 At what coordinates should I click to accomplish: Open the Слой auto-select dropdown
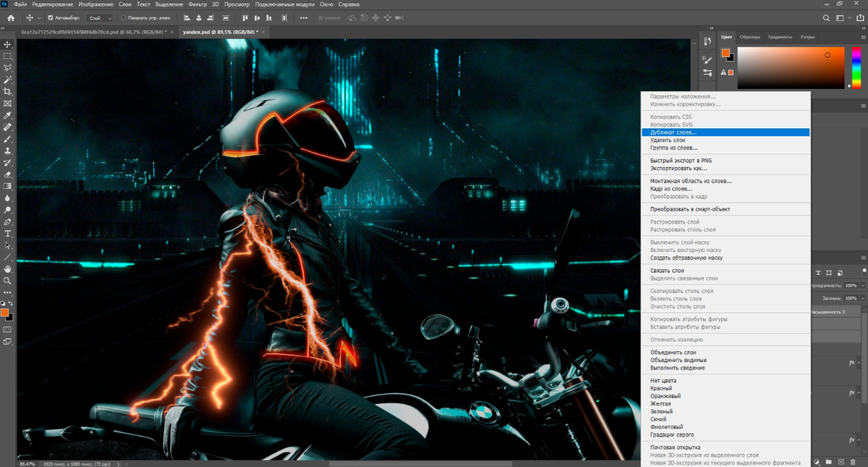[100, 17]
